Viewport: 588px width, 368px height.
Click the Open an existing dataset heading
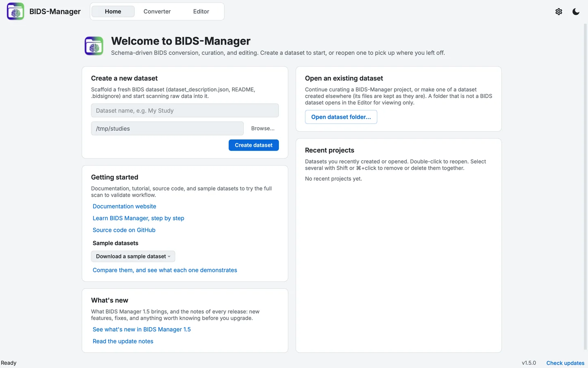pos(344,79)
